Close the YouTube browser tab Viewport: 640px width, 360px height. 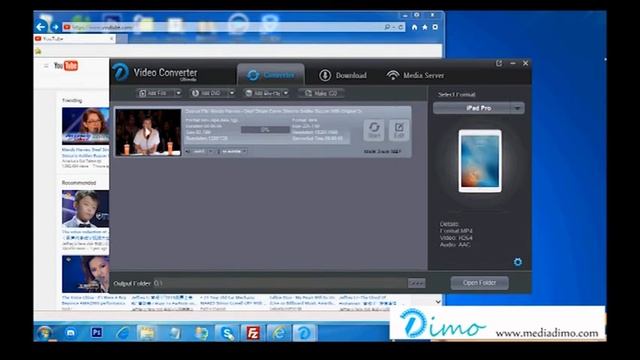(112, 39)
